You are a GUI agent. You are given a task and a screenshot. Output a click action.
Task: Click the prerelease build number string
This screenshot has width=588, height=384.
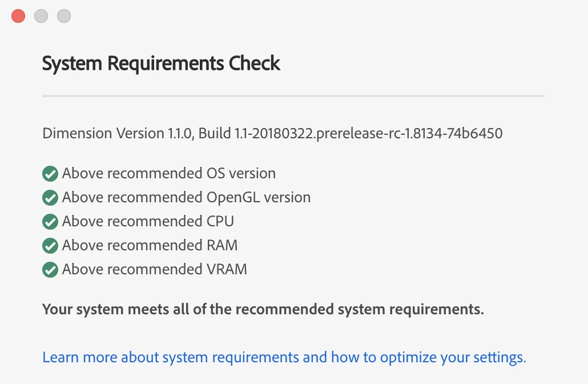click(368, 134)
